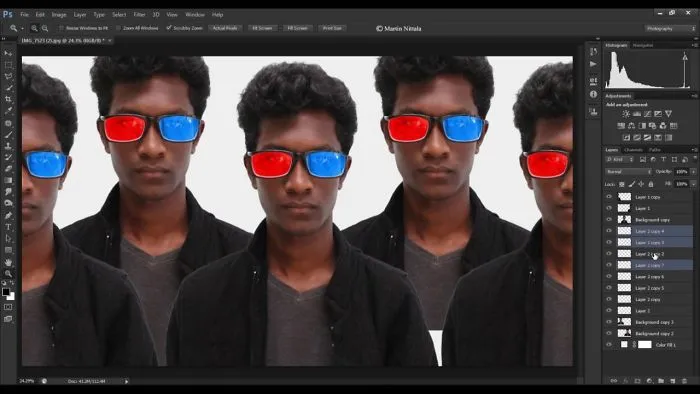Select the Healing Brush tool
This screenshot has height=394, width=700.
tap(8, 123)
